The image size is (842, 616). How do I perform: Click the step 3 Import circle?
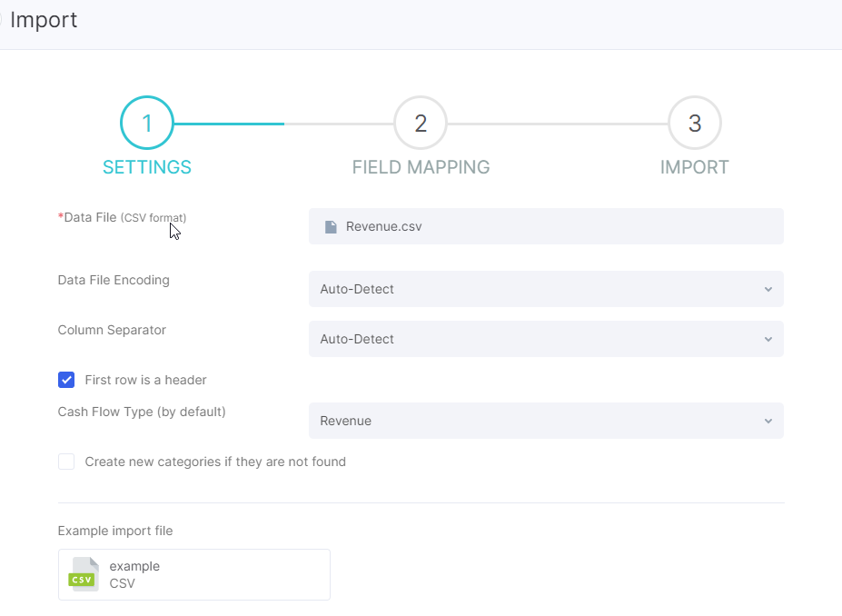[694, 123]
